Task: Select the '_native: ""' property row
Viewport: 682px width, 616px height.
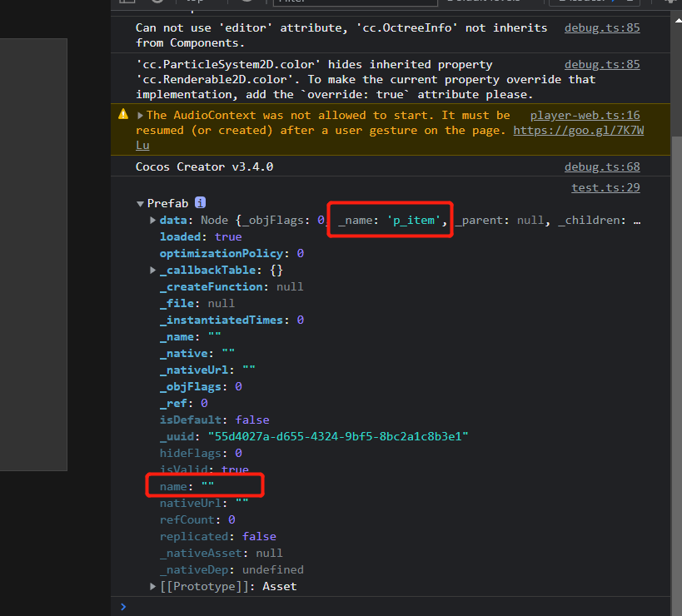Action: (x=197, y=354)
